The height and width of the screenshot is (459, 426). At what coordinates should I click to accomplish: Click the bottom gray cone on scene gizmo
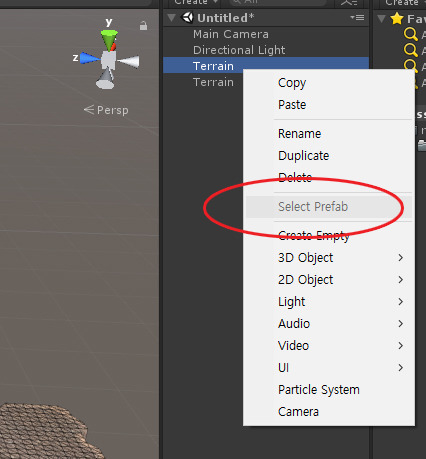pyautogui.click(x=105, y=79)
